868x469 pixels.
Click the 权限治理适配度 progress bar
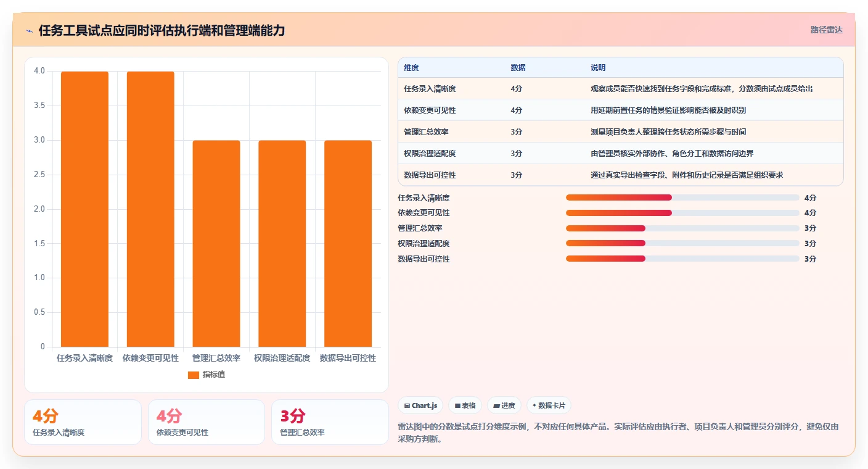(x=682, y=243)
